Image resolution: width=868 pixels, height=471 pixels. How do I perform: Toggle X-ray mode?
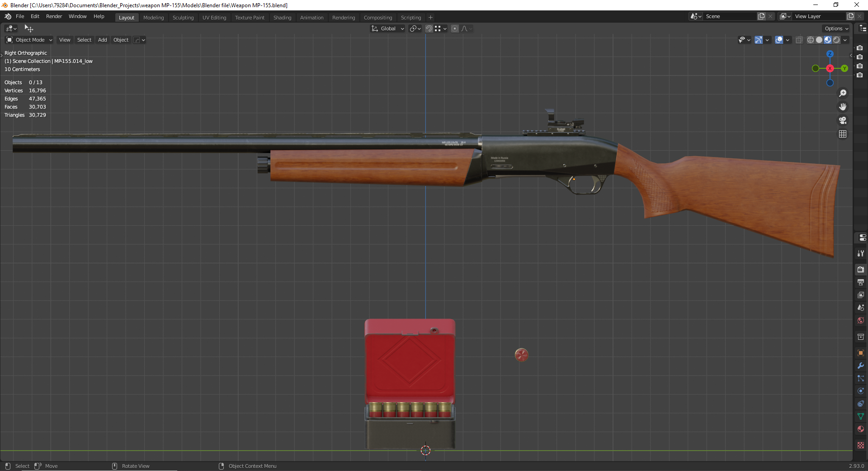(x=799, y=40)
